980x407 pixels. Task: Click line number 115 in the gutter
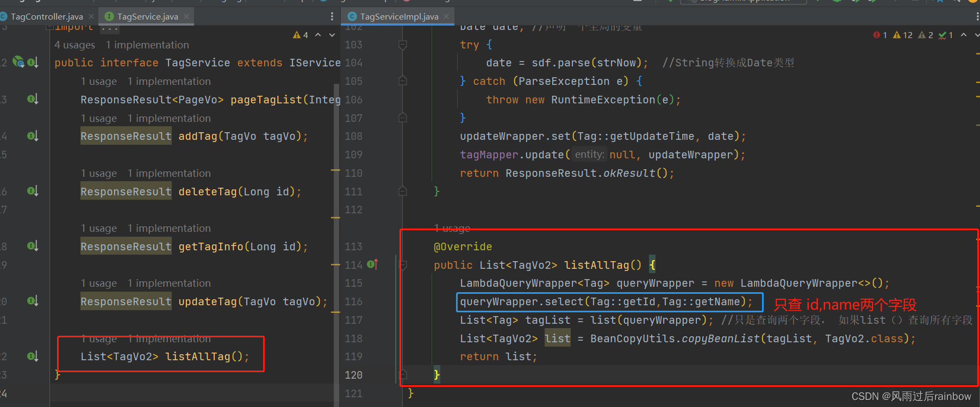click(x=353, y=283)
